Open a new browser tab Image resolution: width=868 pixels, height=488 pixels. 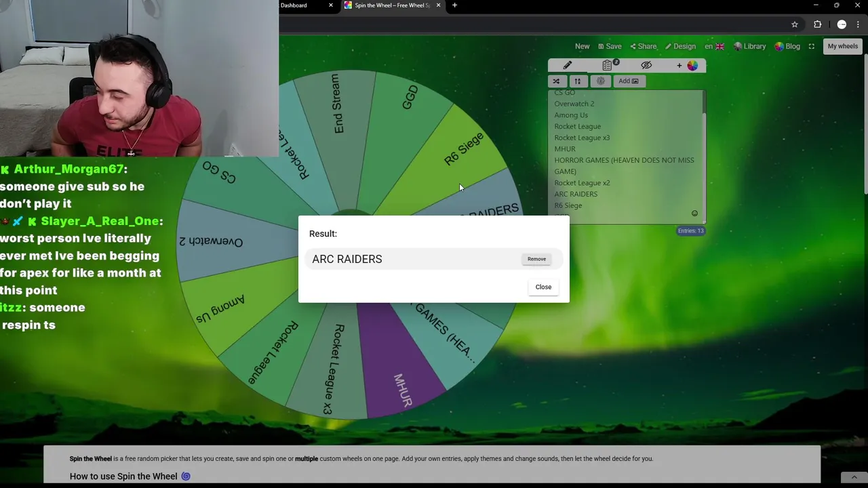(454, 5)
